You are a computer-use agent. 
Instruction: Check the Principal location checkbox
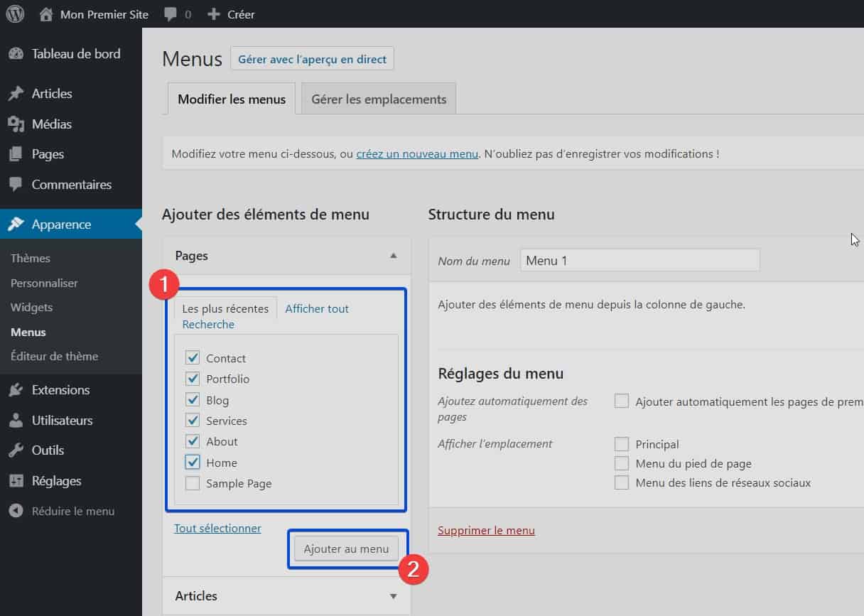coord(622,445)
